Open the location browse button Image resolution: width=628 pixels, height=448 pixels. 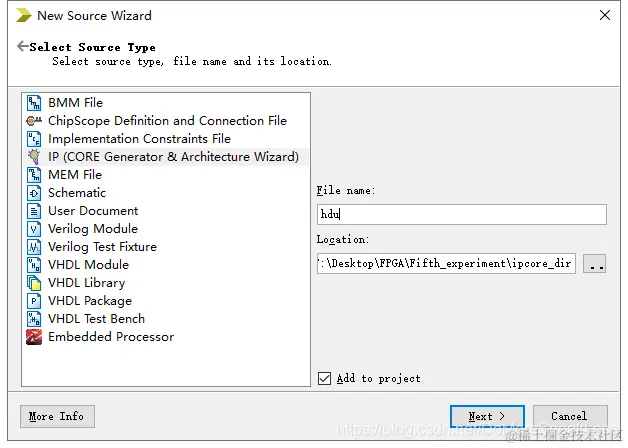pyautogui.click(x=594, y=263)
